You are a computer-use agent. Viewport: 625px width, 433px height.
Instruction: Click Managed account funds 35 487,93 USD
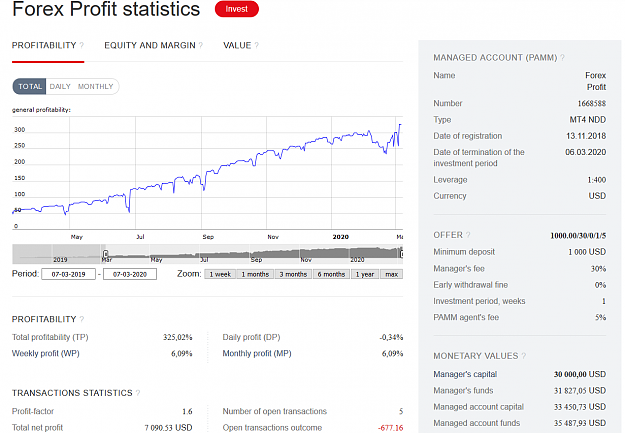(x=580, y=423)
